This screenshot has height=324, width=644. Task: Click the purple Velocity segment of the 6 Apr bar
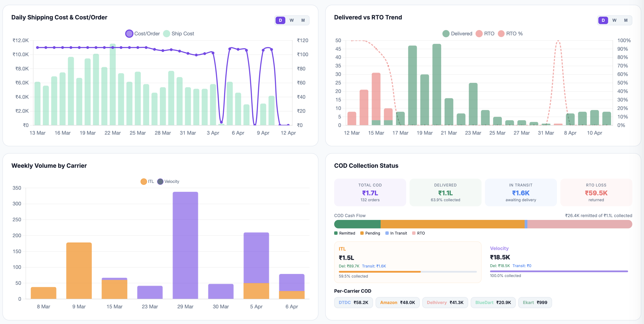tap(292, 282)
